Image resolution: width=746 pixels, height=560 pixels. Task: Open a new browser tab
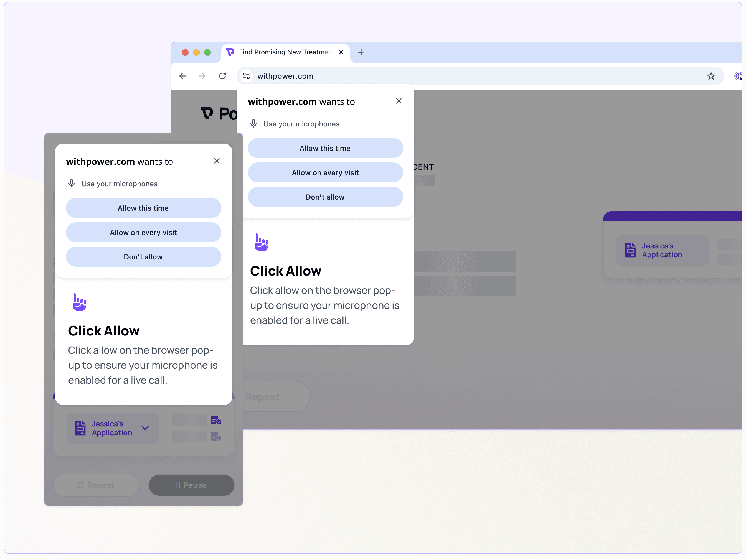pos(361,52)
